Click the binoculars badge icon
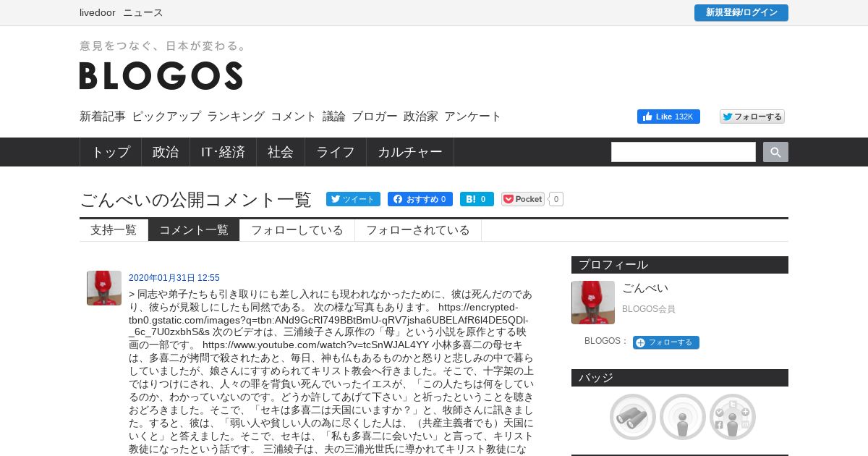The width and height of the screenshot is (868, 456). tap(633, 417)
